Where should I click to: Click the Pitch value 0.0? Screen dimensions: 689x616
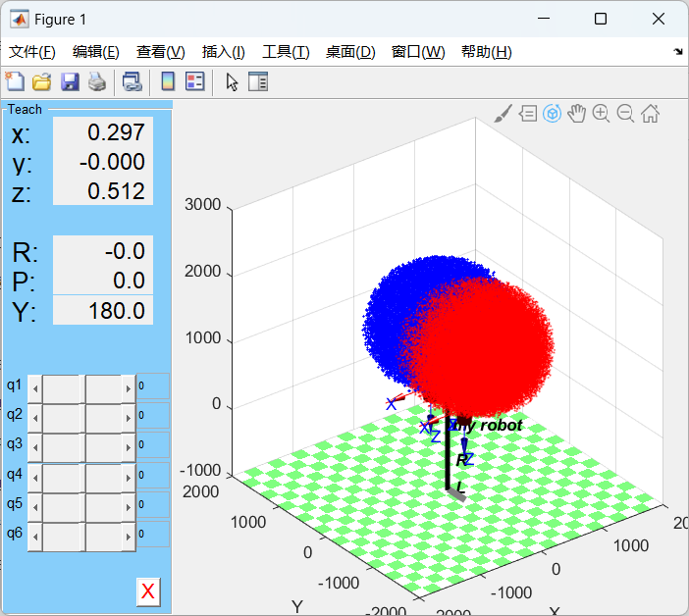click(103, 281)
